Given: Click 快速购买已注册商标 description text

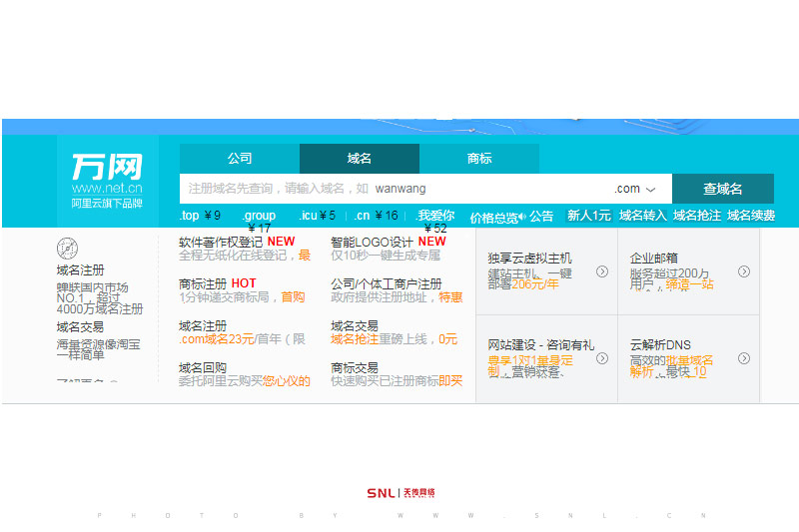Looking at the screenshot, I should point(385,381).
